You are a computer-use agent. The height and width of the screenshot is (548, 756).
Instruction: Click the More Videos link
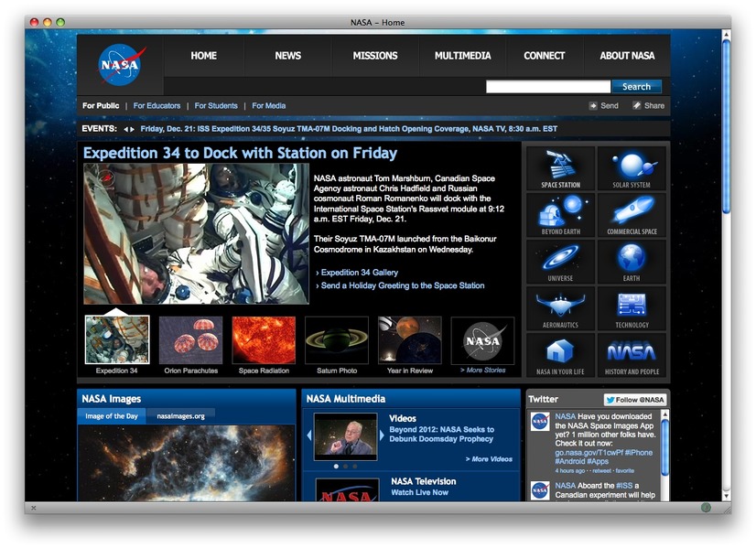coord(489,459)
